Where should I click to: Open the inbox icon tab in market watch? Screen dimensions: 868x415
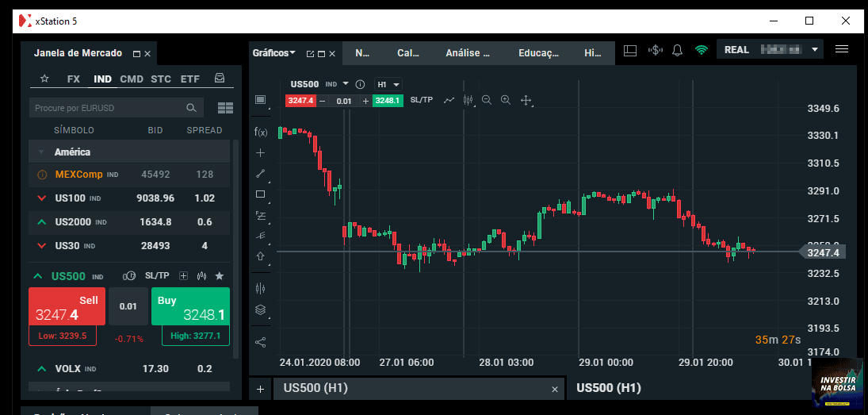(x=220, y=79)
